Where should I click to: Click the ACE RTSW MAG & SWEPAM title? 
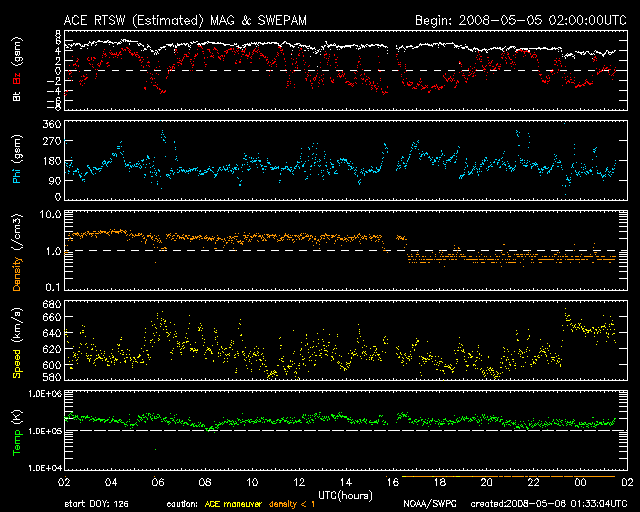[176, 20]
